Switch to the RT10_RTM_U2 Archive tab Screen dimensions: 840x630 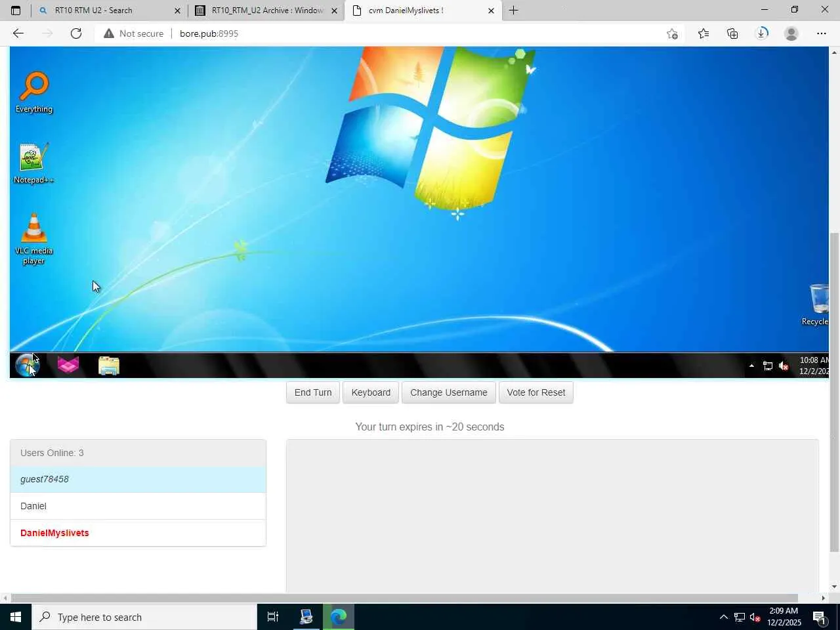point(266,10)
